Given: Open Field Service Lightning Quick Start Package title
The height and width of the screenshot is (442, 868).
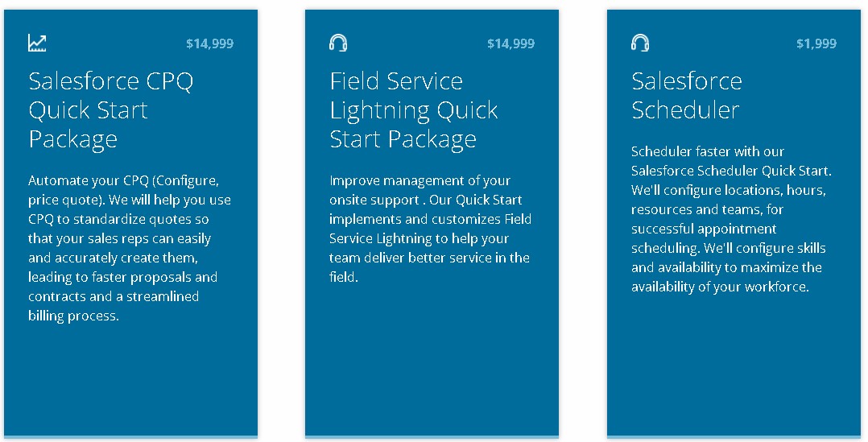Looking at the screenshot, I should pyautogui.click(x=414, y=109).
